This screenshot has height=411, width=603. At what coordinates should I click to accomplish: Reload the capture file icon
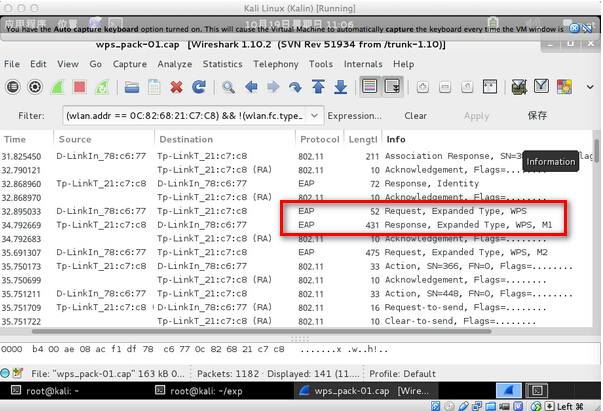(199, 87)
